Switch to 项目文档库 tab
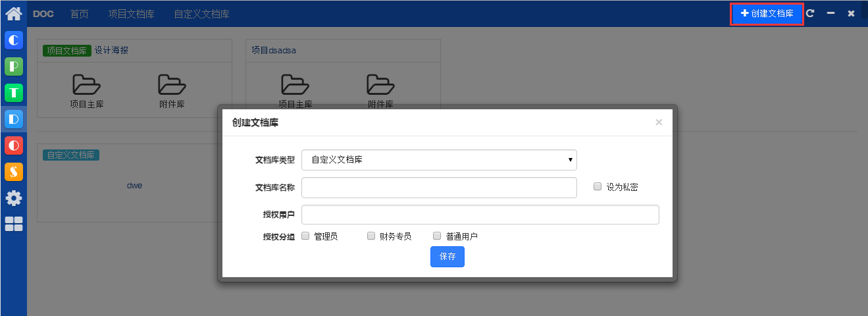 click(131, 13)
